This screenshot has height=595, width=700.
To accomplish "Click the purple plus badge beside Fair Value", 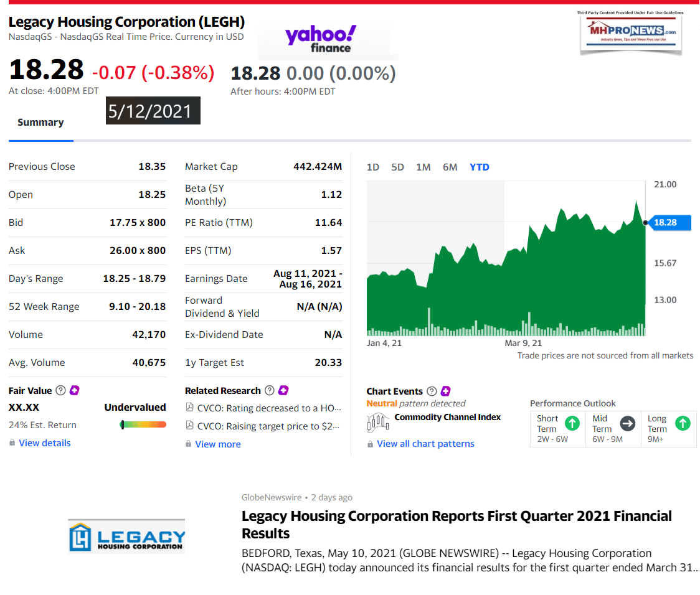I will 75,391.
